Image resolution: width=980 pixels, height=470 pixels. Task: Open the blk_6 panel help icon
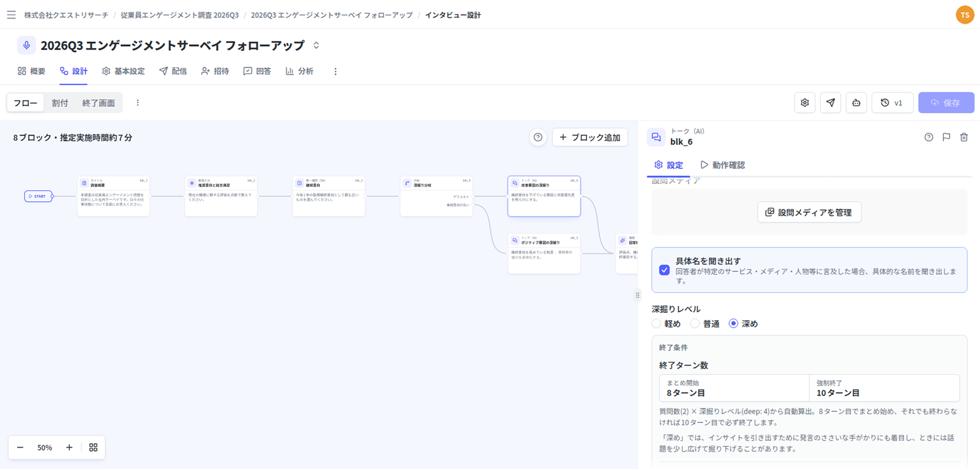[x=929, y=137]
